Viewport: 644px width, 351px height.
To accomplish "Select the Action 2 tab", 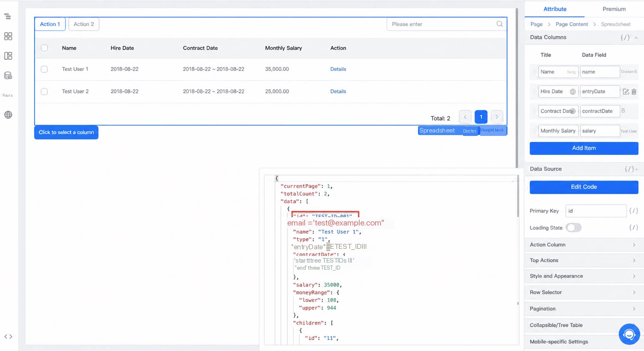I will (84, 24).
